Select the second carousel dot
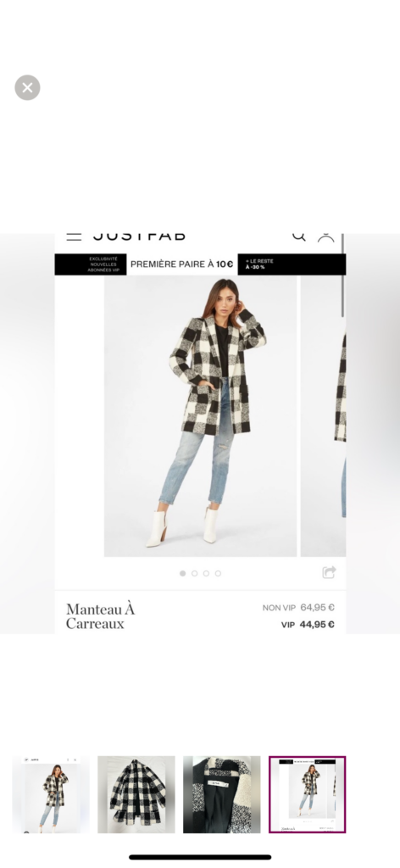Viewport: 400px width, 868px height. [194, 574]
